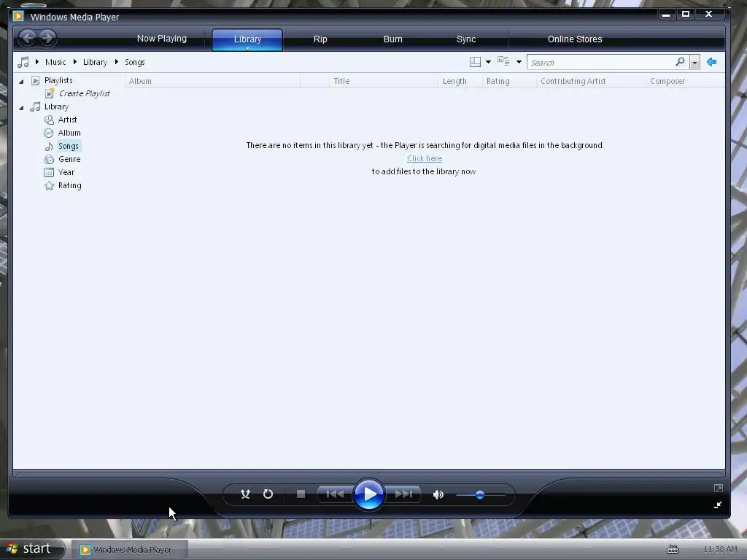Switch to compact mode icon
Viewport: 747px width, 560px height.
(x=718, y=505)
